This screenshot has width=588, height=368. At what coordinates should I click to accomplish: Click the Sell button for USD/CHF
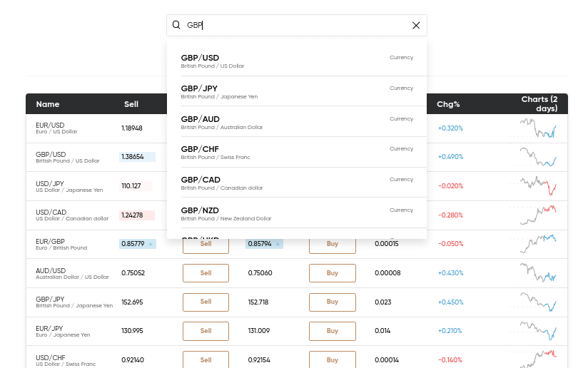(x=206, y=359)
